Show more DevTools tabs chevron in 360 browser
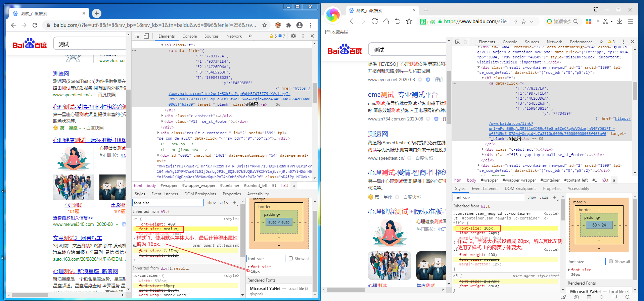Image resolution: width=644 pixels, height=301 pixels. pyautogui.click(x=601, y=42)
